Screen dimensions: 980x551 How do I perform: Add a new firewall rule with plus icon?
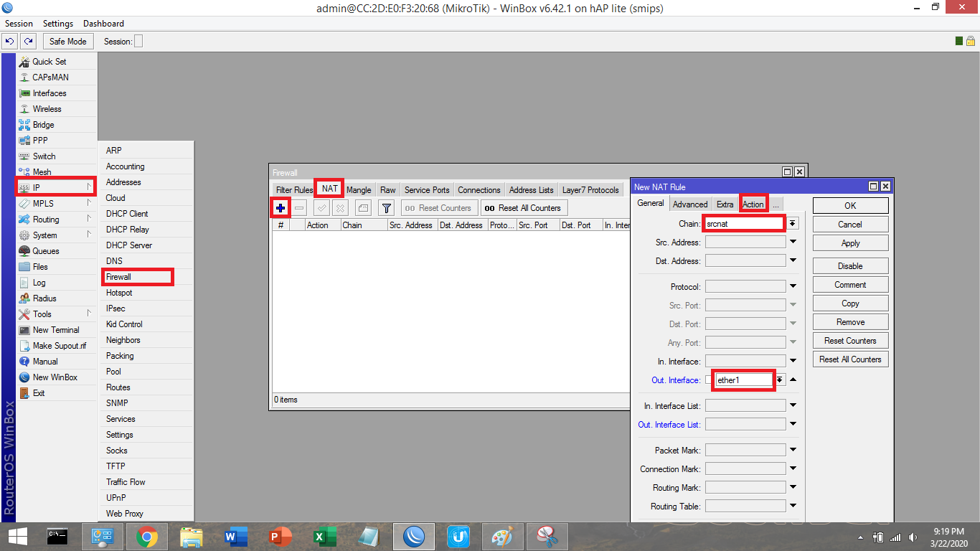pyautogui.click(x=281, y=208)
